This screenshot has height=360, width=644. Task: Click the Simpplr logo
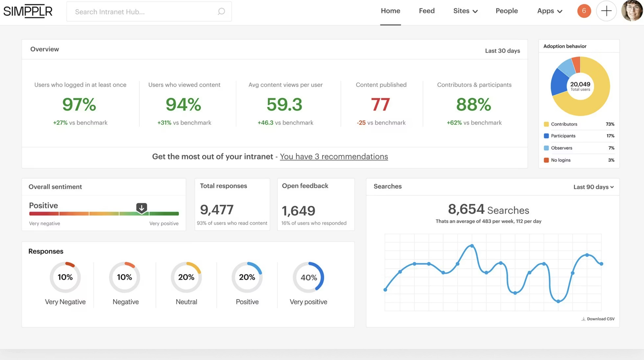[28, 11]
